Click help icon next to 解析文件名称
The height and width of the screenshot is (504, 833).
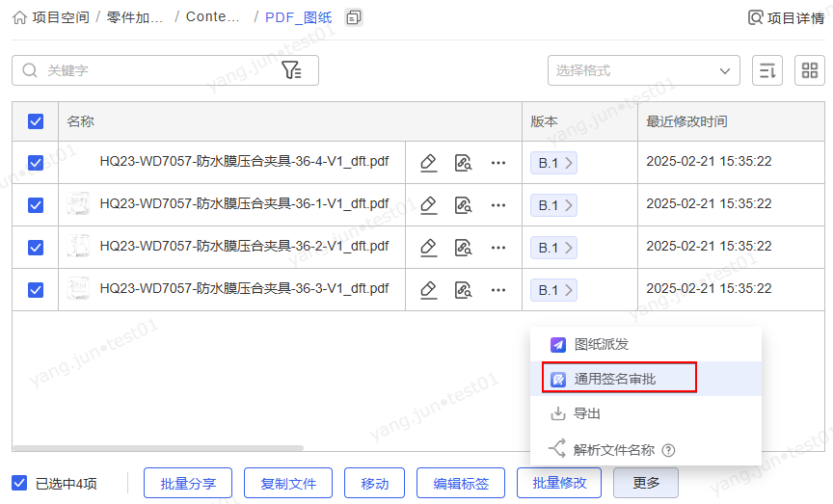coord(669,450)
